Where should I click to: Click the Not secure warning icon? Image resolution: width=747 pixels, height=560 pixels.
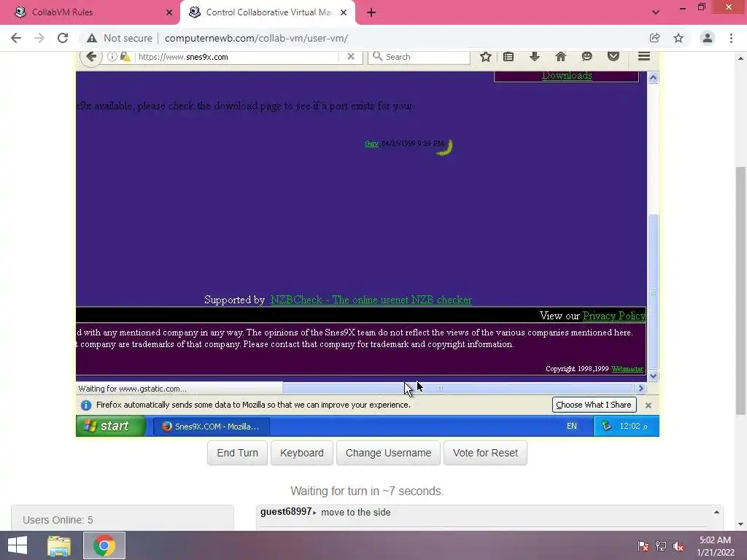click(92, 38)
